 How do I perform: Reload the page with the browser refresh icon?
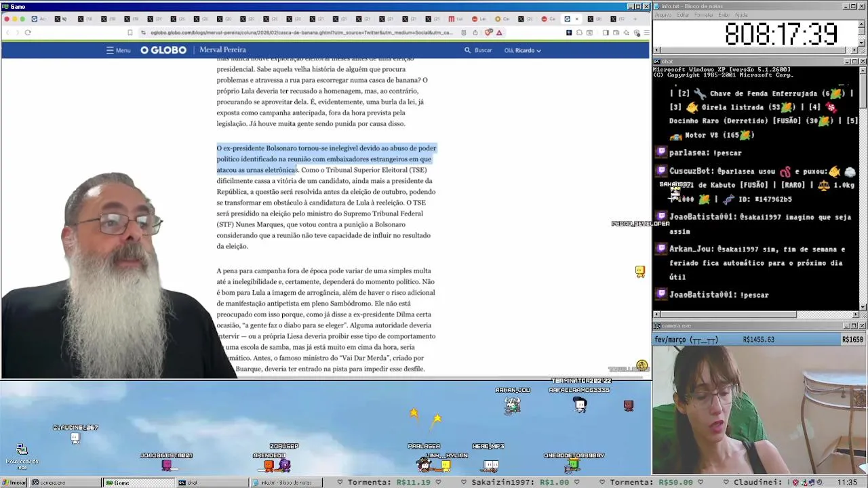28,33
